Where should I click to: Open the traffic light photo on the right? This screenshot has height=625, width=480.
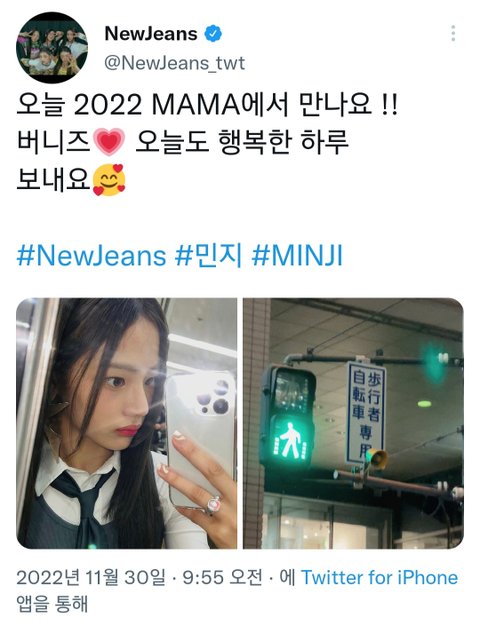click(353, 423)
